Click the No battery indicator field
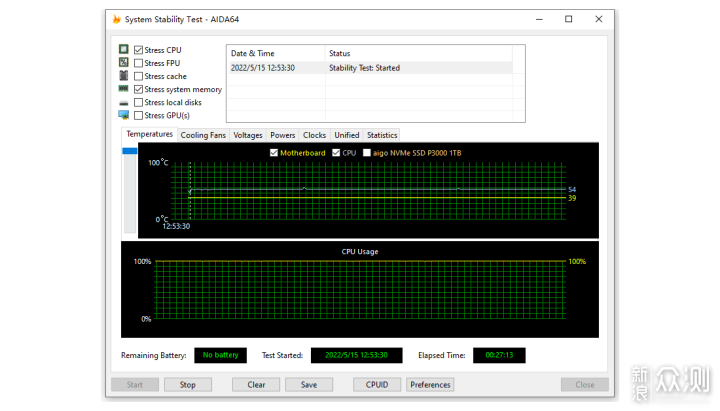 coord(220,355)
